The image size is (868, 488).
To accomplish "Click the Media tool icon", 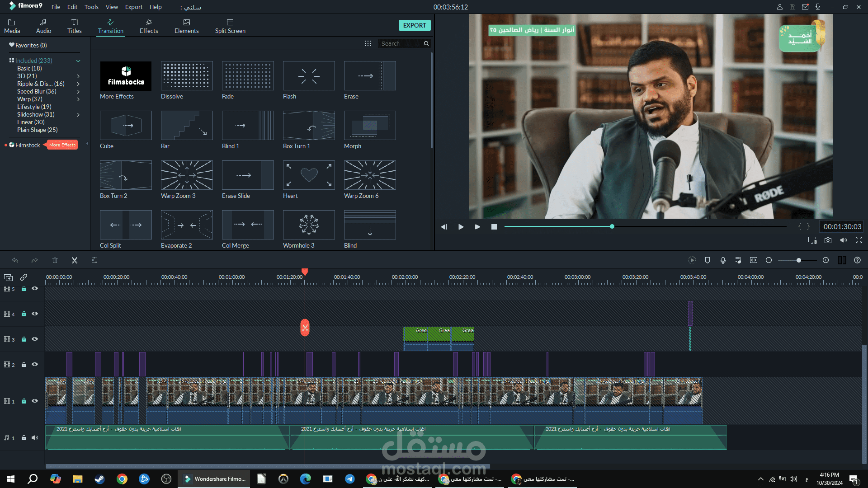I will coord(12,26).
